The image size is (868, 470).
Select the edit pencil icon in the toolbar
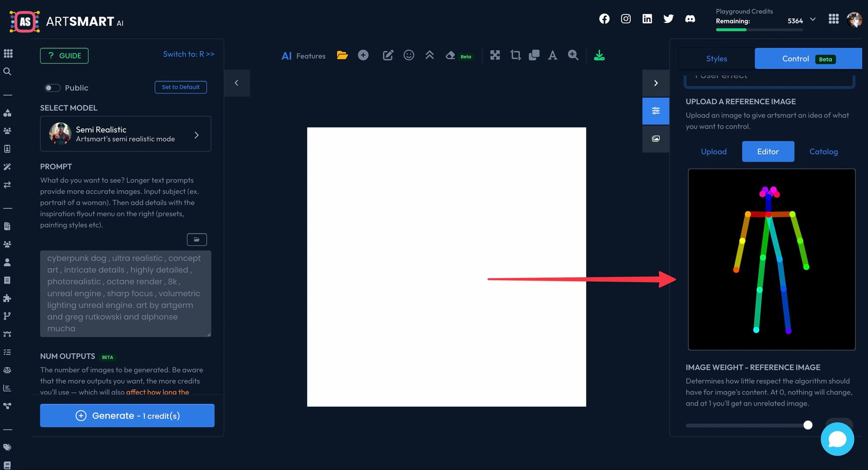coord(388,55)
